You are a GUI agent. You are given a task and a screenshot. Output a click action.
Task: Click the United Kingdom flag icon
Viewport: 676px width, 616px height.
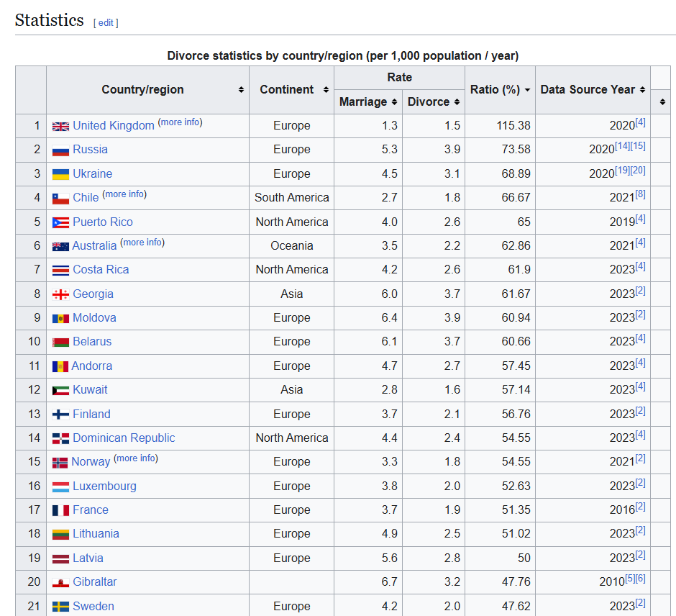pos(60,127)
